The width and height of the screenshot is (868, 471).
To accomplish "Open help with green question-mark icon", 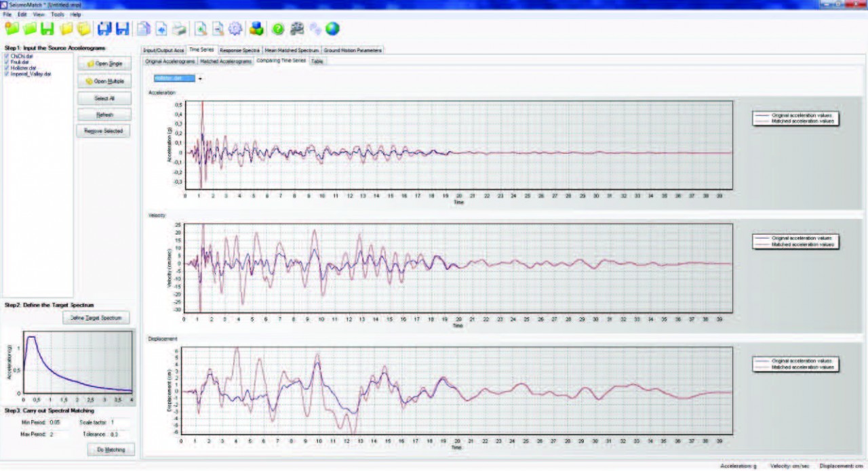I will click(278, 29).
